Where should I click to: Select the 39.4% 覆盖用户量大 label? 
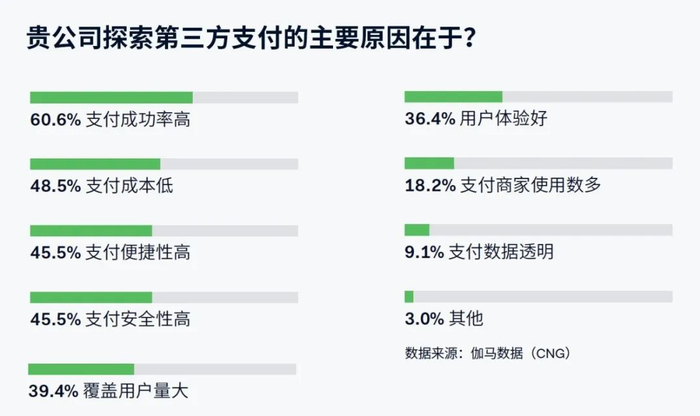109,392
